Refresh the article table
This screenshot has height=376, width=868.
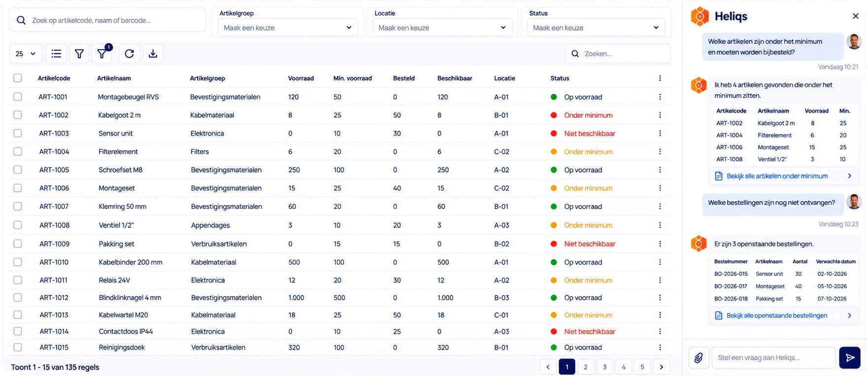(x=129, y=54)
